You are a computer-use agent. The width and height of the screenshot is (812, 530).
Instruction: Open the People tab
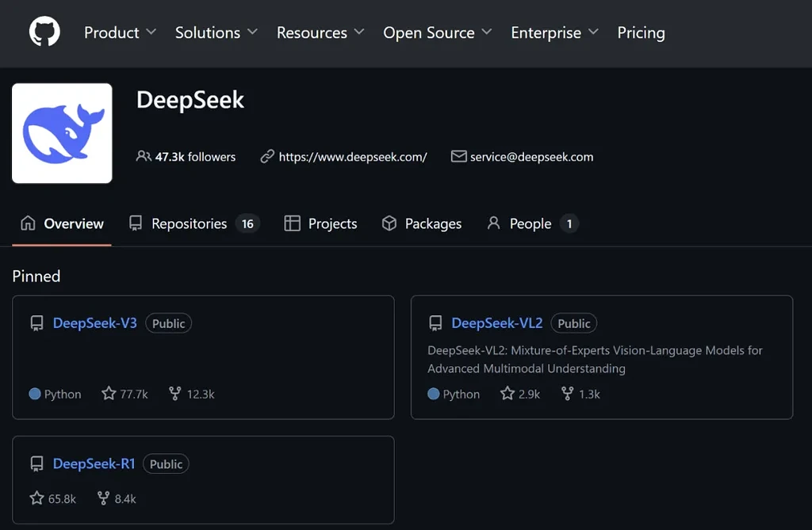coord(531,223)
